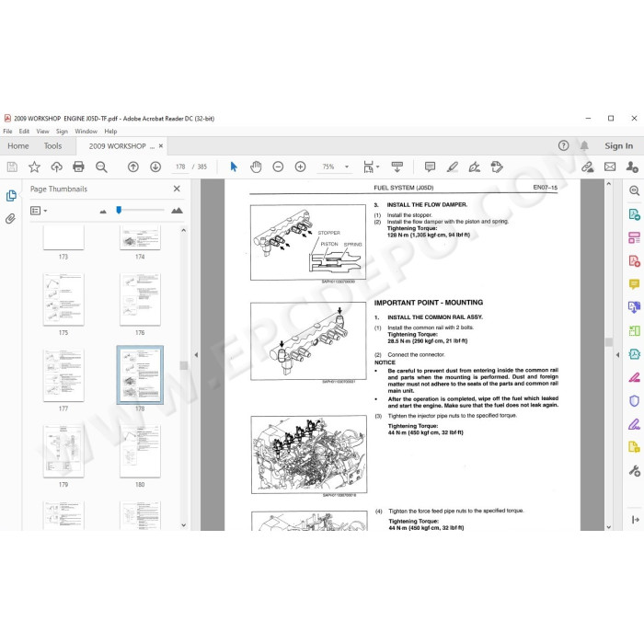This screenshot has width=644, height=644.
Task: Enlarge thumbnail size large mountain icon
Action: pos(177,211)
